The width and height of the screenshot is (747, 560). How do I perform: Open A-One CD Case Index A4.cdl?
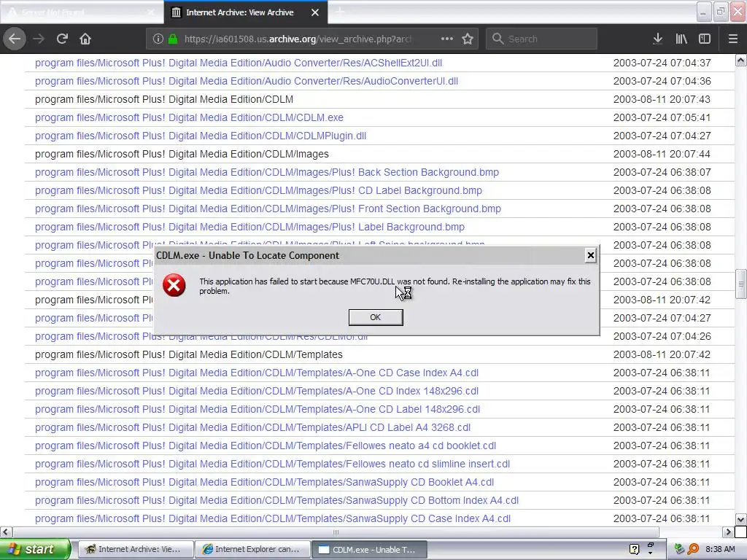tap(257, 373)
